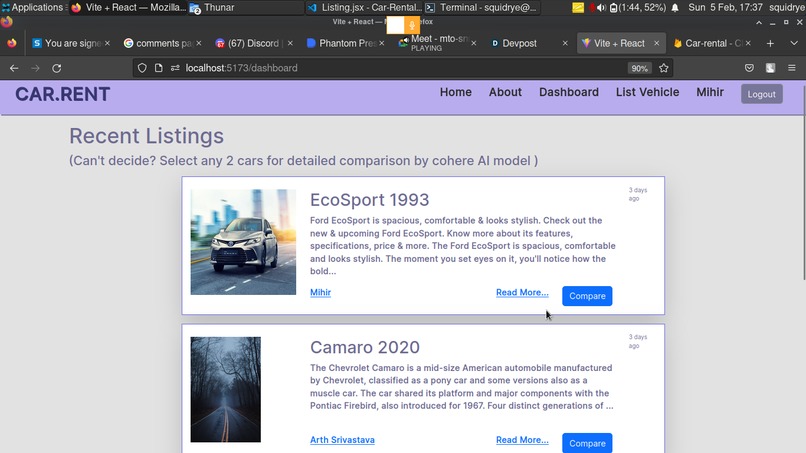The width and height of the screenshot is (806, 453).
Task: Go back with the browser back arrow
Action: (x=14, y=68)
